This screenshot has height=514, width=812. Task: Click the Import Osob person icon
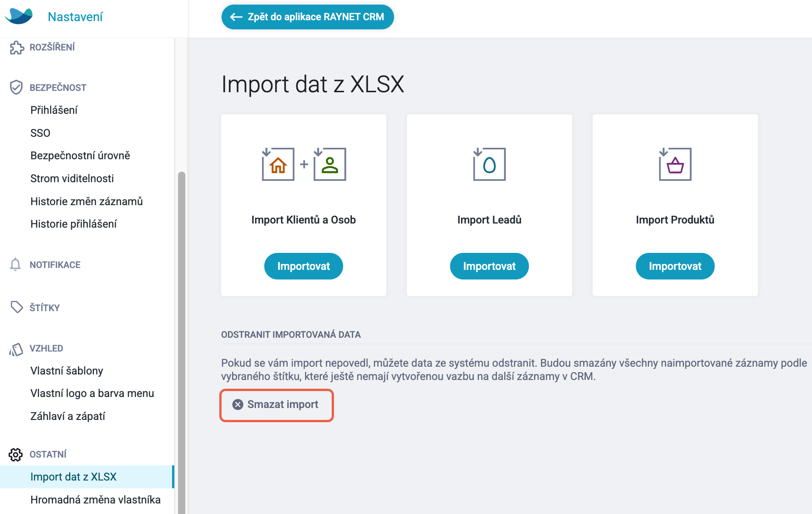pyautogui.click(x=329, y=164)
